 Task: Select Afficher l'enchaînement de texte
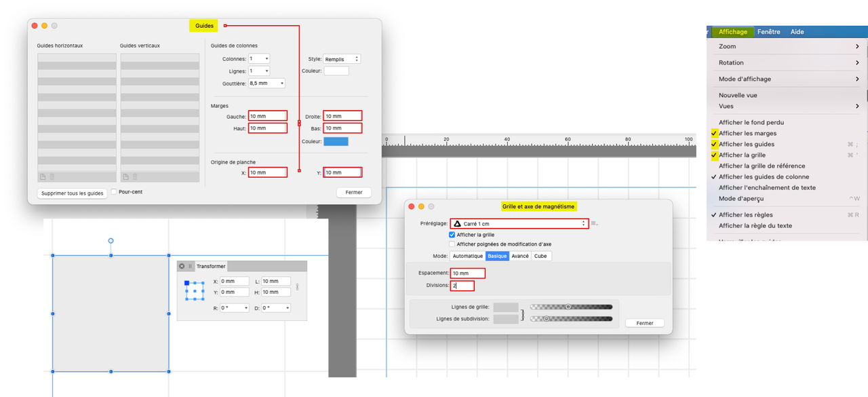click(x=767, y=187)
